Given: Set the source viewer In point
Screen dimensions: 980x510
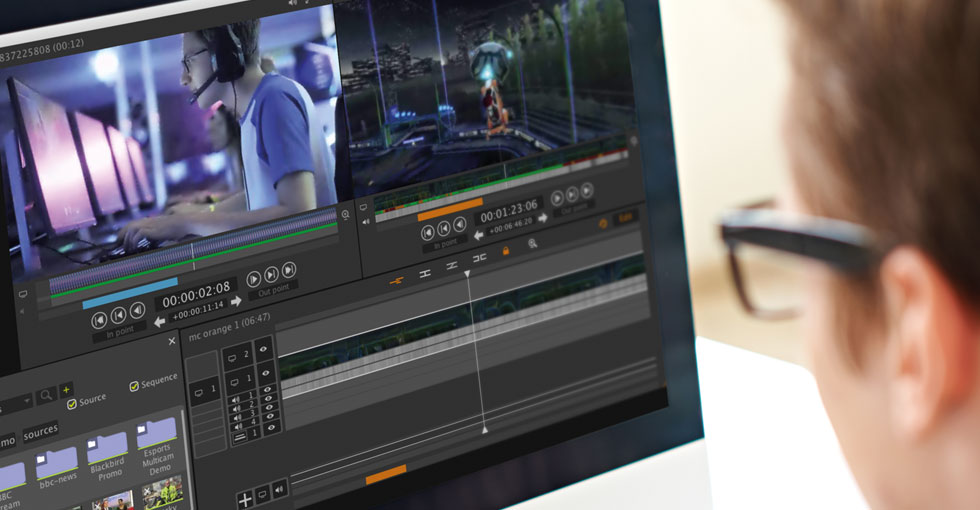Looking at the screenshot, I should pyautogui.click(x=119, y=332).
